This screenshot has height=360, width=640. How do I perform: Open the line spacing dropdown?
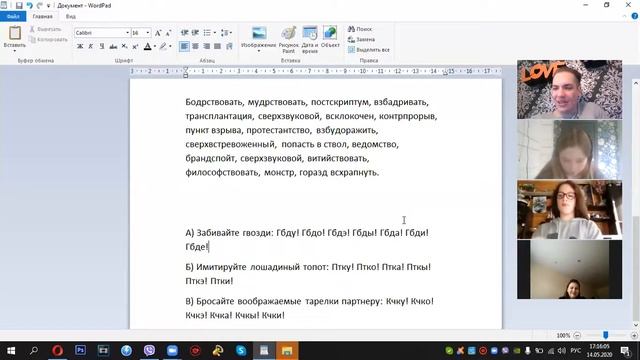[226, 33]
